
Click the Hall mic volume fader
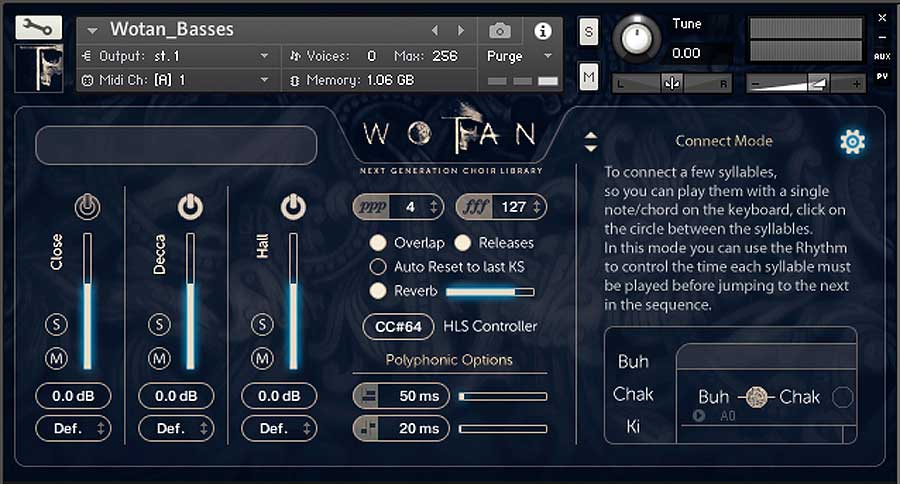pos(293,301)
